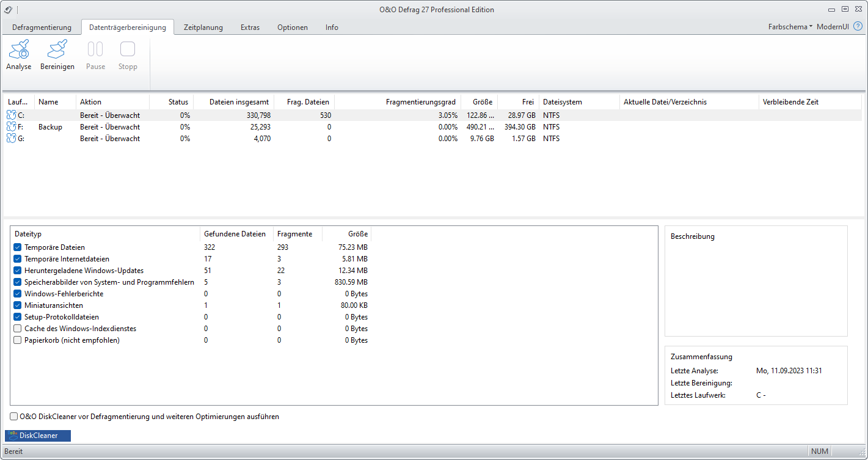The width and height of the screenshot is (868, 460).
Task: Sort by Frei column header
Action: [518, 102]
